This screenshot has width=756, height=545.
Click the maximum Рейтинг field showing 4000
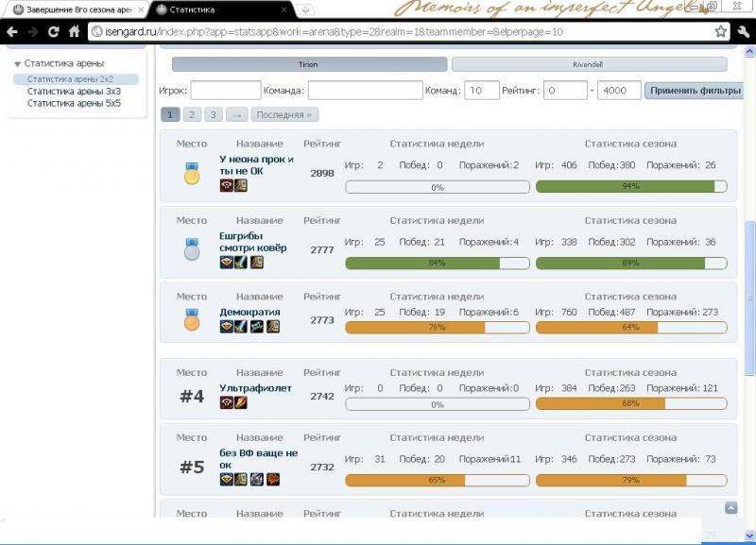(619, 90)
